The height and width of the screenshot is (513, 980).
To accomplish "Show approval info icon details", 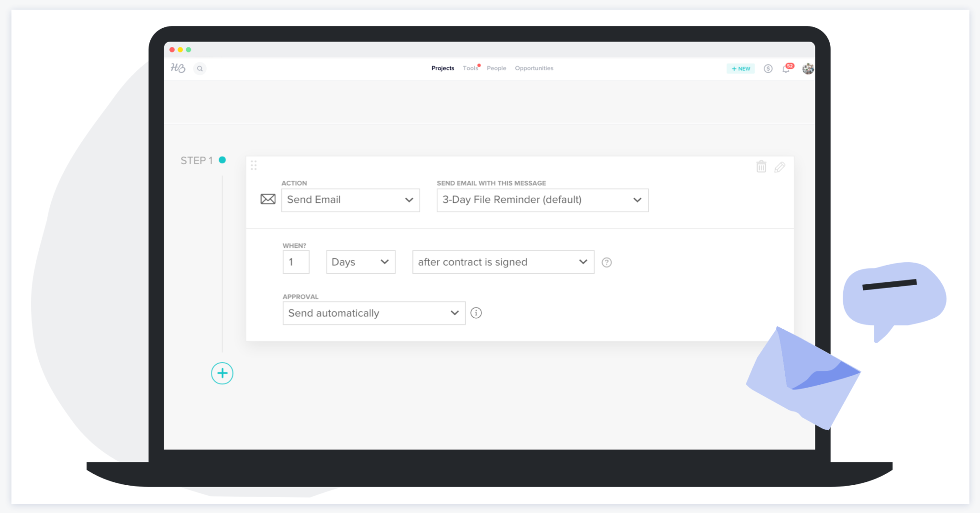I will click(476, 313).
